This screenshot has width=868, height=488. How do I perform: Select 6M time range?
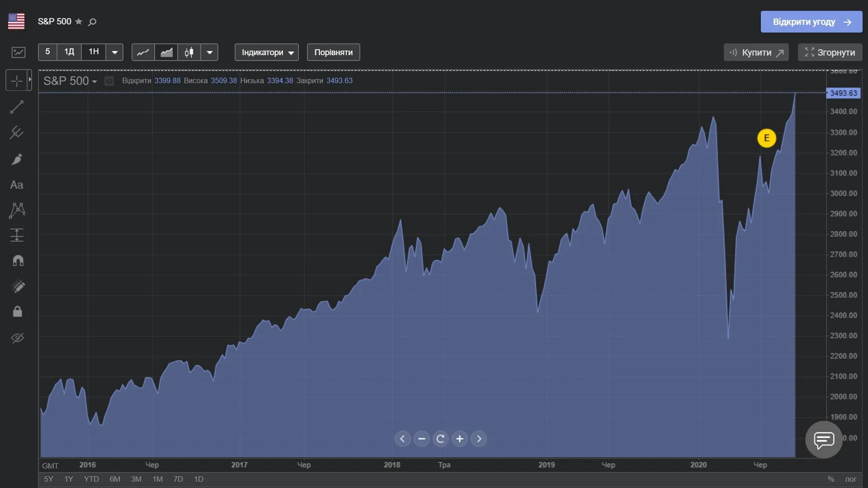pyautogui.click(x=115, y=479)
